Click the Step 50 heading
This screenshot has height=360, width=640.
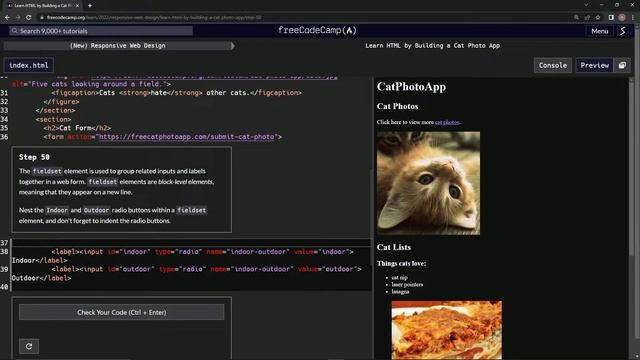pos(34,157)
